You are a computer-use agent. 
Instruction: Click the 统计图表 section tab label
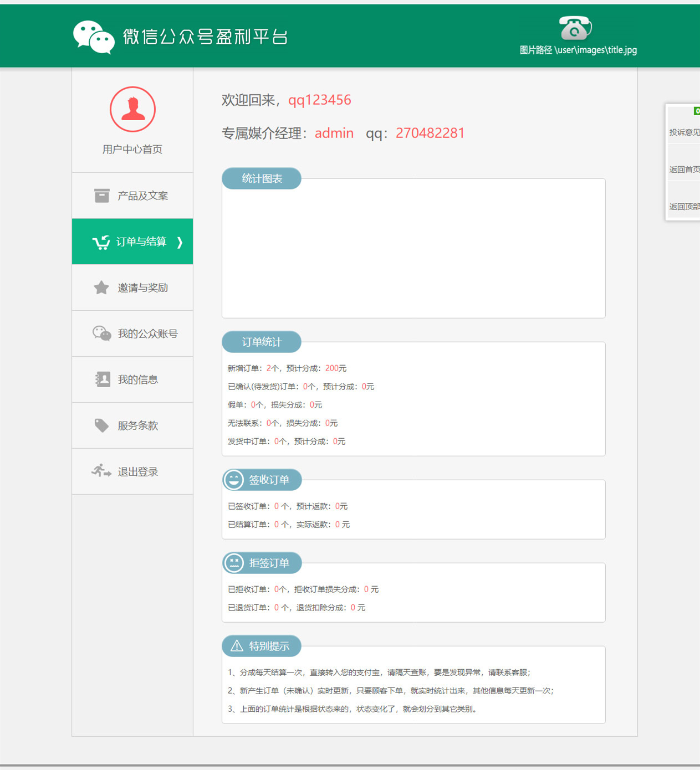coord(262,178)
